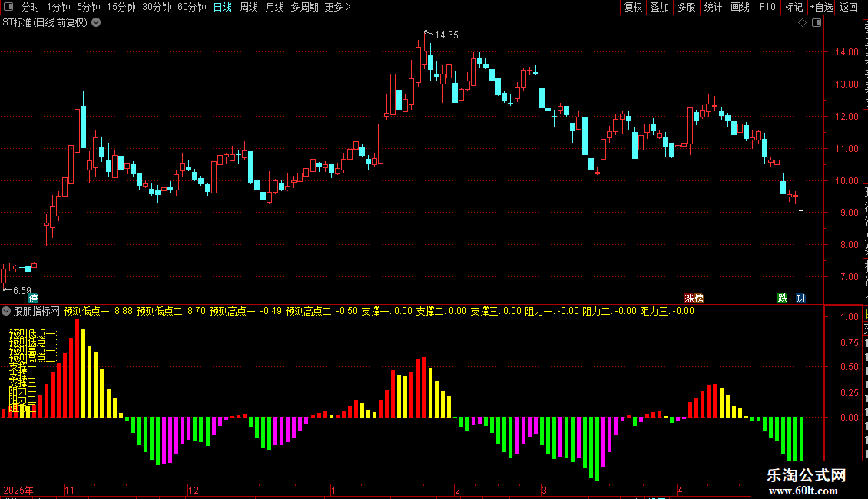Click the 阻力三: -0.00 value
868x499 pixels.
click(x=667, y=312)
